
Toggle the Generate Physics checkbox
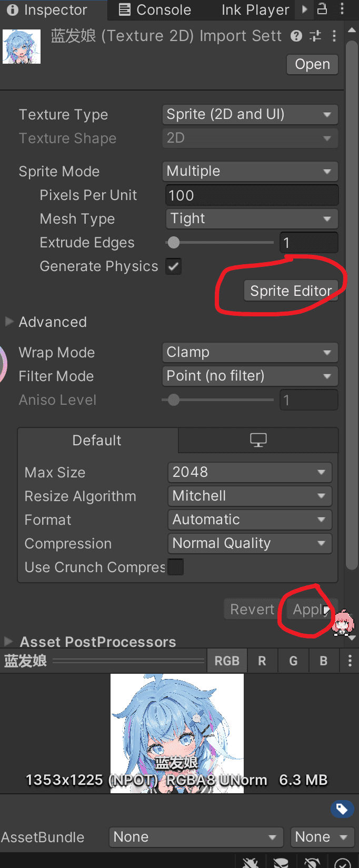[174, 266]
